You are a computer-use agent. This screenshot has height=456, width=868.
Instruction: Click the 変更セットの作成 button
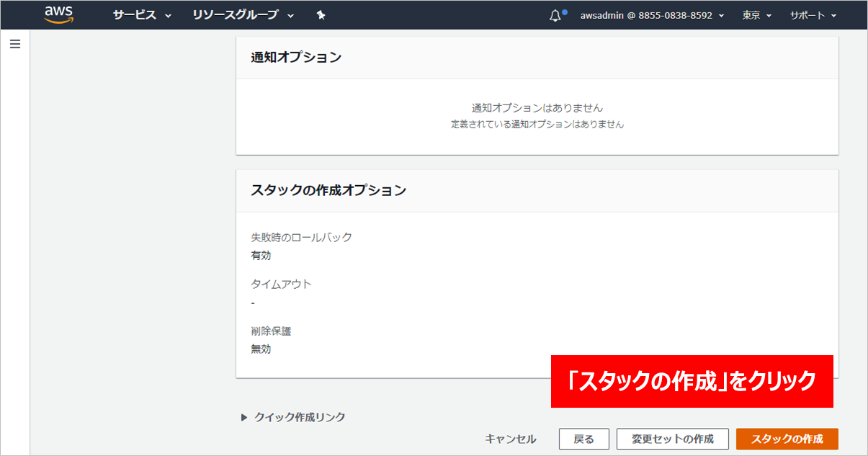(x=672, y=439)
